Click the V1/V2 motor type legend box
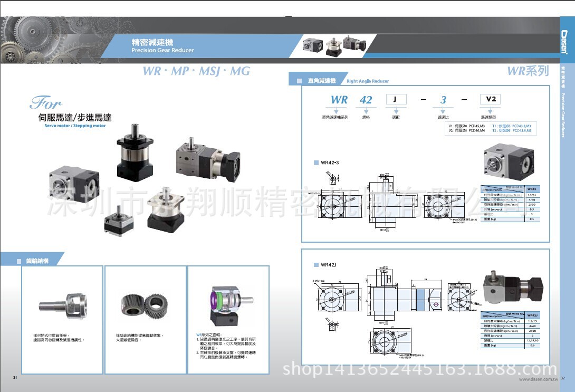 [490, 128]
